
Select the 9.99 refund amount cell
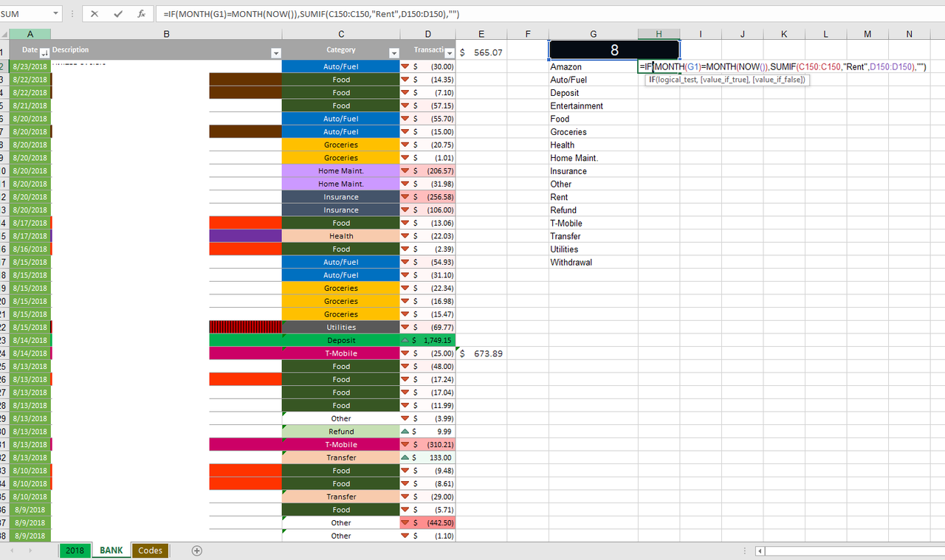(427, 432)
